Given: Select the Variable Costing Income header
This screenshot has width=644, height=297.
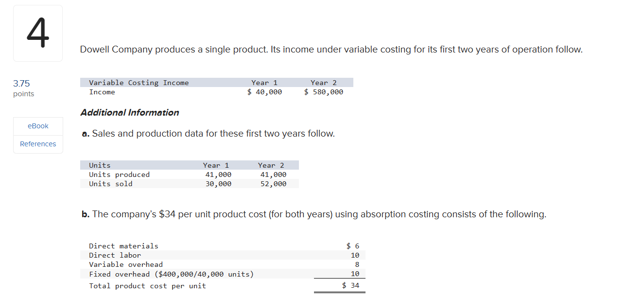Looking at the screenshot, I should (x=139, y=83).
